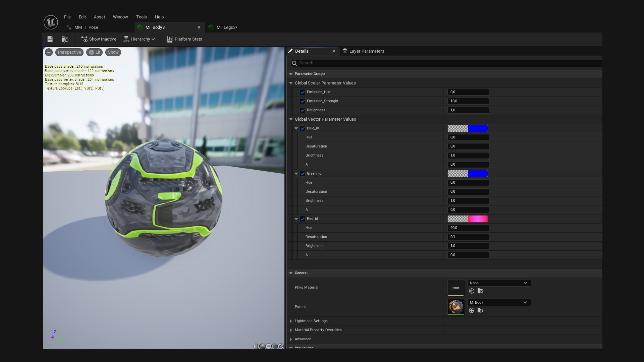Use selected asset for Parent material
Viewport: 644px width, 362px height.
pyautogui.click(x=472, y=310)
